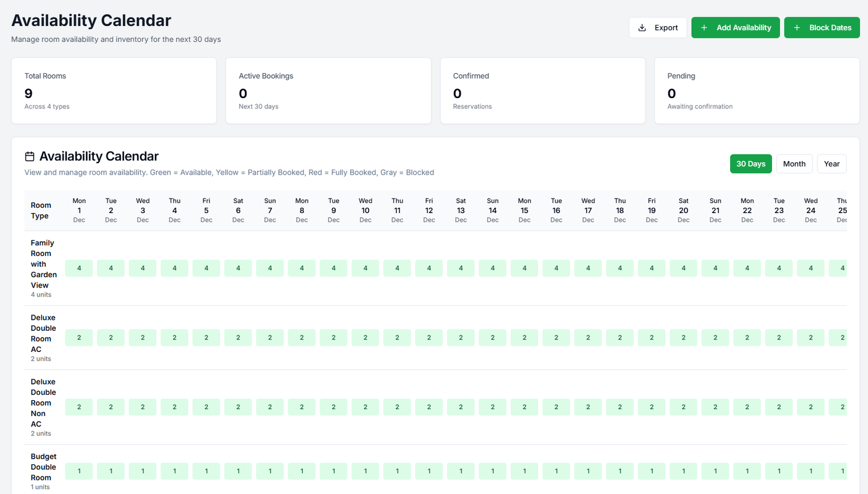This screenshot has height=494, width=868.
Task: Click the Pending awaiting confirmation card
Action: 756,91
